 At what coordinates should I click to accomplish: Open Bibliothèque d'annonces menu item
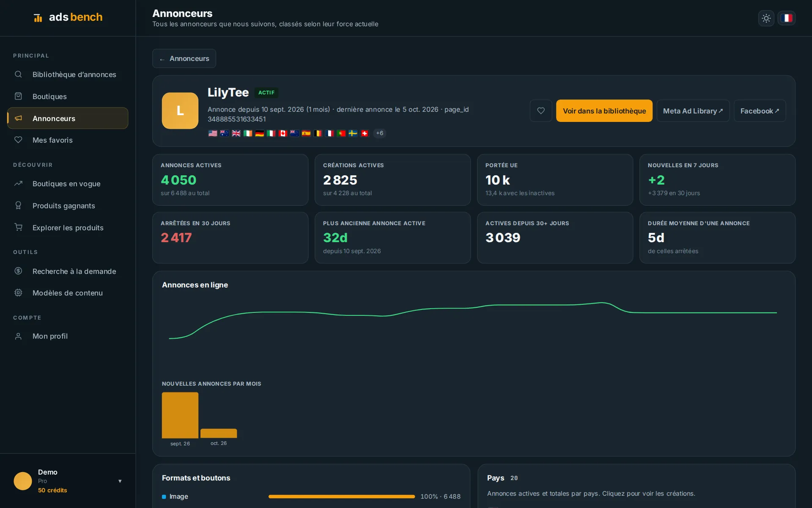point(68,75)
